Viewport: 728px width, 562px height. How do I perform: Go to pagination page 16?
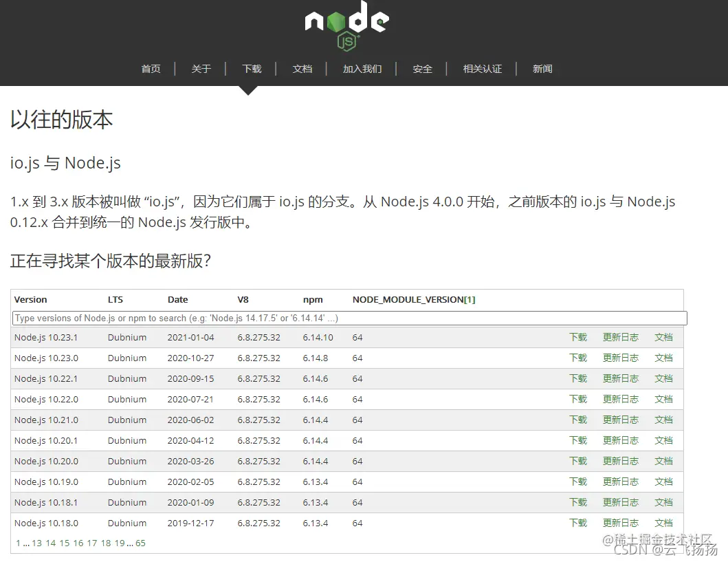(x=78, y=543)
